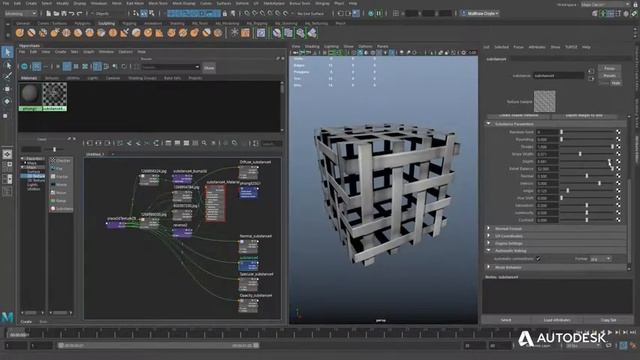Viewport: 640px width, 360px height.
Task: Activate the Rotate tool in toolbox
Action: [x=7, y=101]
